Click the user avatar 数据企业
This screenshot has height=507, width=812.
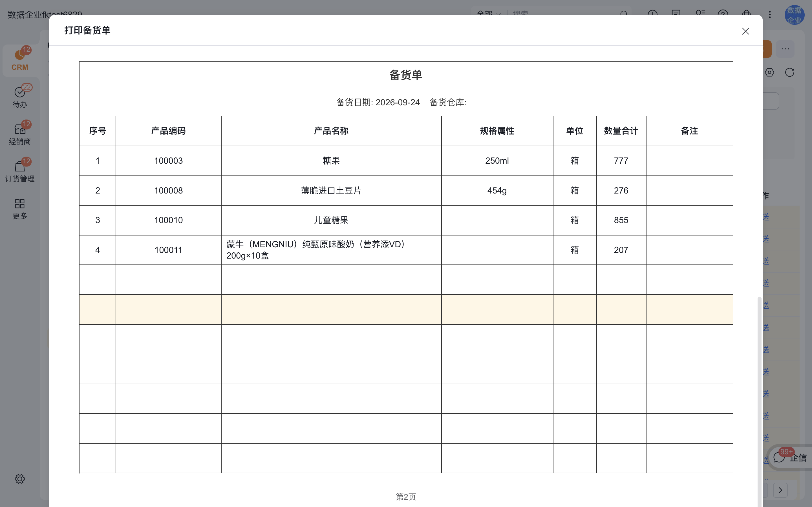coord(794,15)
